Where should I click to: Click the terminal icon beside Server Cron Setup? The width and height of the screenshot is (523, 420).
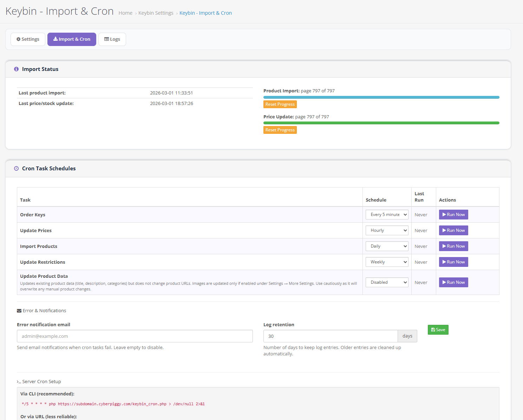(19, 382)
